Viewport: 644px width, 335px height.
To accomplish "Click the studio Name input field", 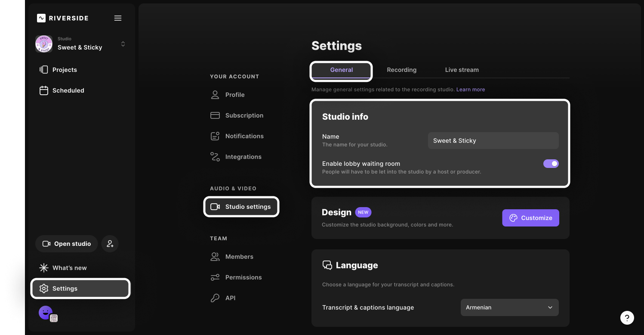I will point(493,141).
